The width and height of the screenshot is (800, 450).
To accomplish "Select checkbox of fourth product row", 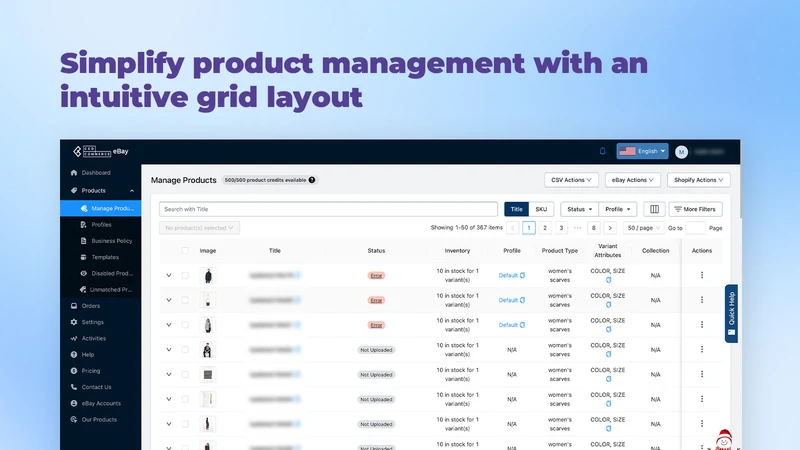I will point(185,349).
